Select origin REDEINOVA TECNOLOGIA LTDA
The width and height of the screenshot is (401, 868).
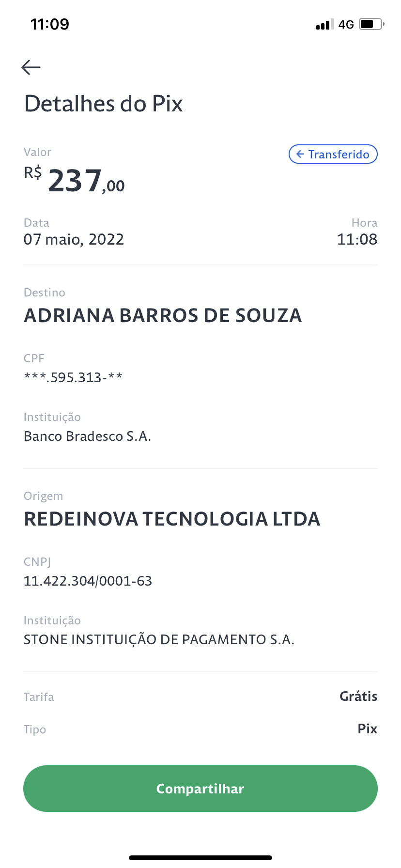(x=172, y=519)
